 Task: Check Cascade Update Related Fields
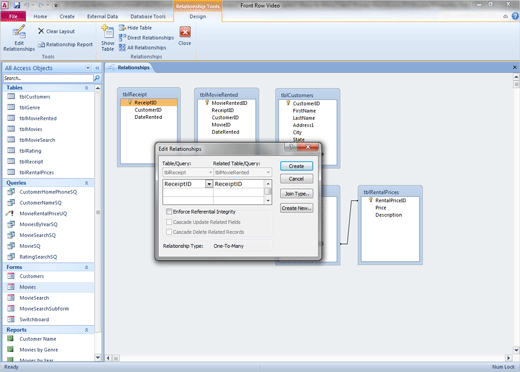pos(169,222)
